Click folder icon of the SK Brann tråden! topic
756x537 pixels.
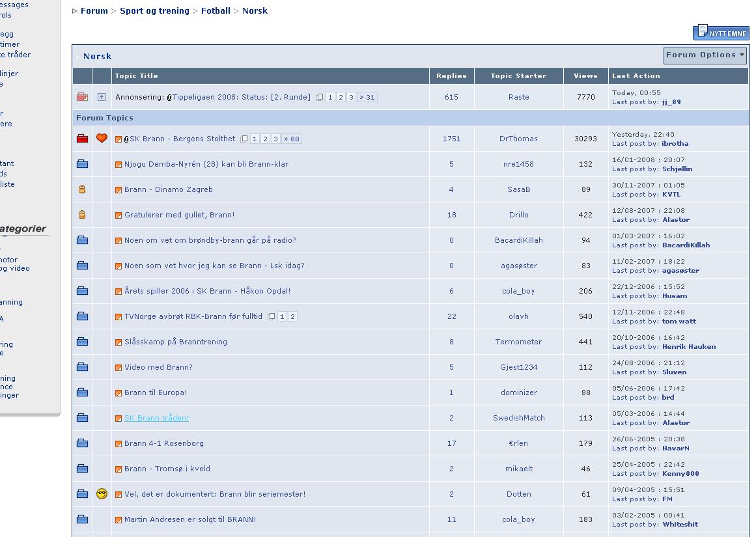click(x=83, y=418)
